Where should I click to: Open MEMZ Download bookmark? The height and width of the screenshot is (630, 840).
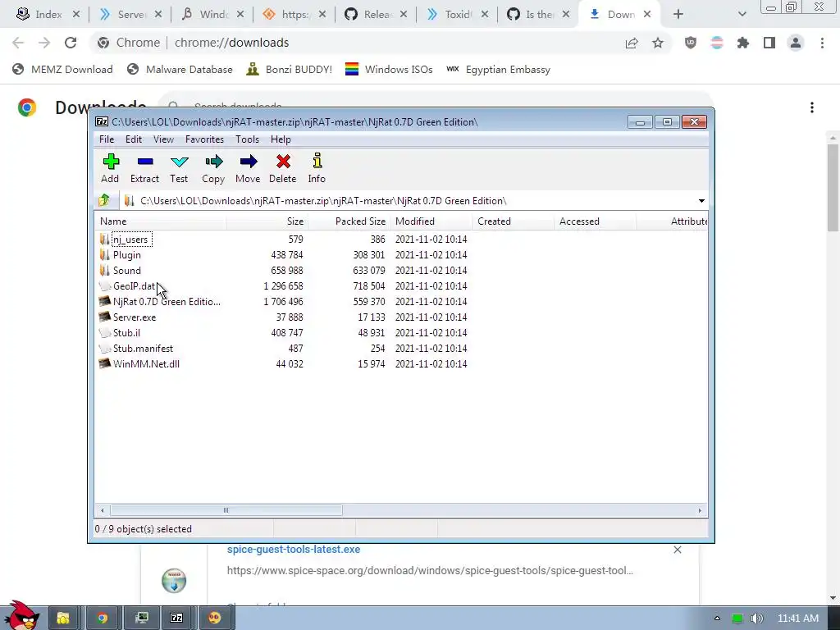click(62, 70)
